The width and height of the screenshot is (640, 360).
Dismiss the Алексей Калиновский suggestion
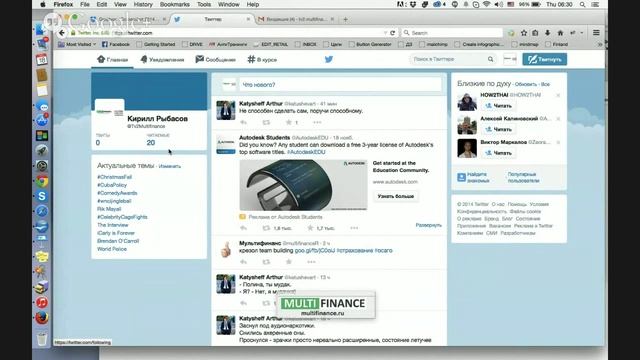[558, 119]
